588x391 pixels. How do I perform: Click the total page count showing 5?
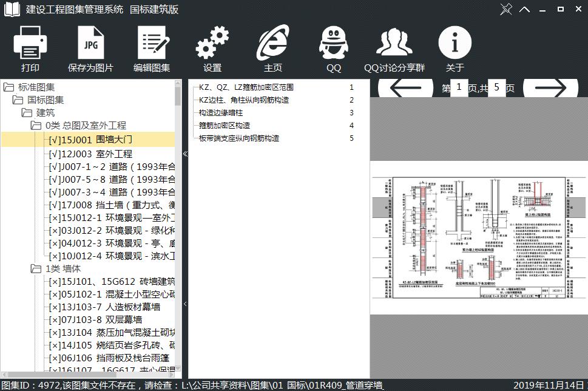496,87
